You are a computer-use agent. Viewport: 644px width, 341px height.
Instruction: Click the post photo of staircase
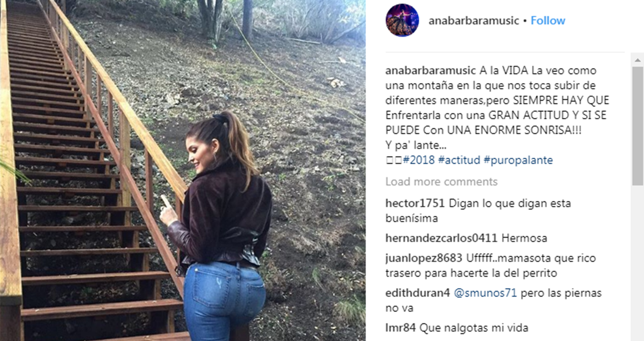pyautogui.click(x=183, y=170)
